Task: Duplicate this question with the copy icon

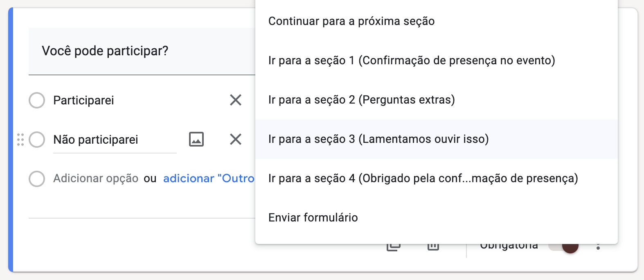Action: tap(394, 246)
